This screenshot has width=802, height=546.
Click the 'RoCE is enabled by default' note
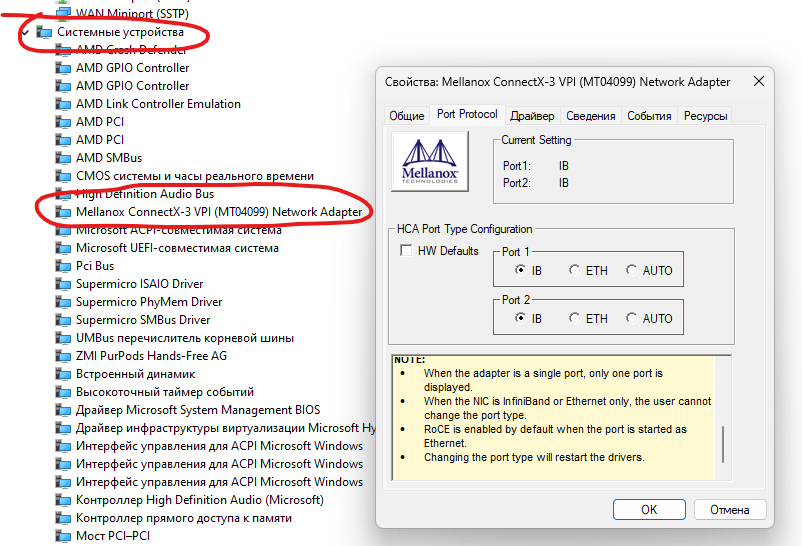pyautogui.click(x=555, y=436)
